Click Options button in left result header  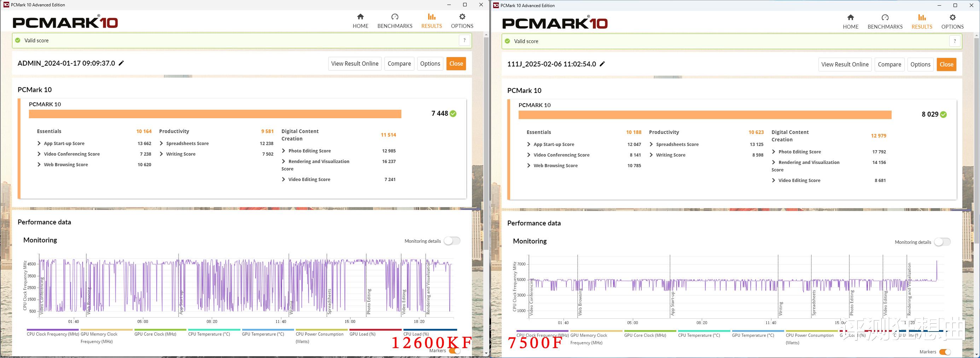430,64
